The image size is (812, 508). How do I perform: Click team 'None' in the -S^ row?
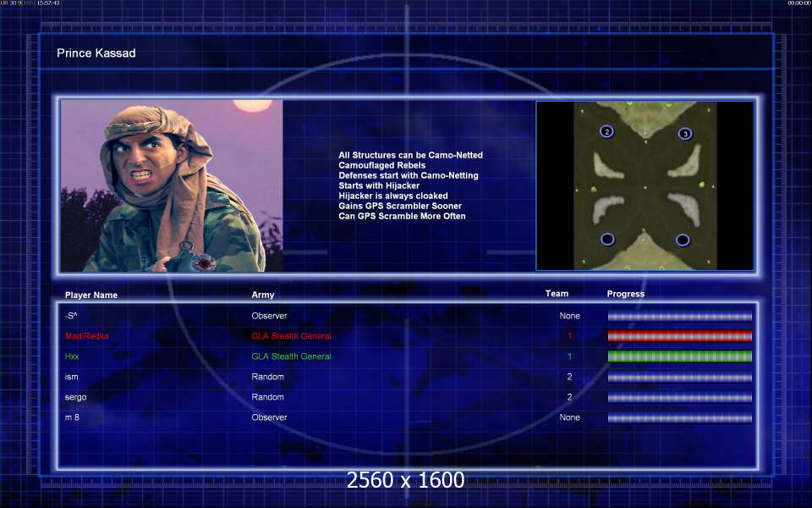pos(569,316)
